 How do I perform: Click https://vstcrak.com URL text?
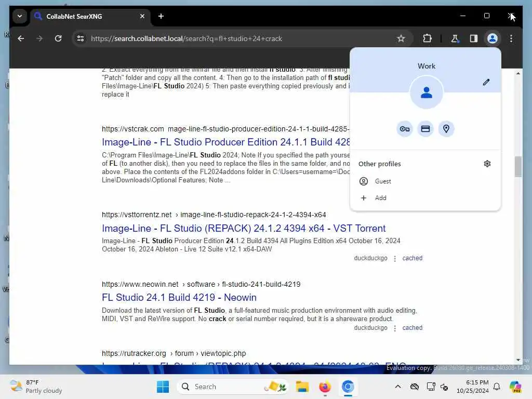(132, 129)
